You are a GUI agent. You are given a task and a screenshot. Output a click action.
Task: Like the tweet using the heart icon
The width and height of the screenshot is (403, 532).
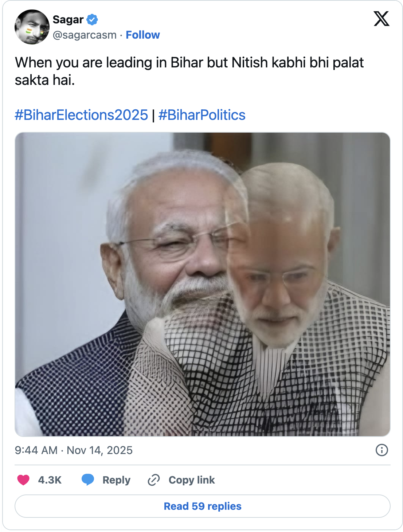[x=24, y=480]
